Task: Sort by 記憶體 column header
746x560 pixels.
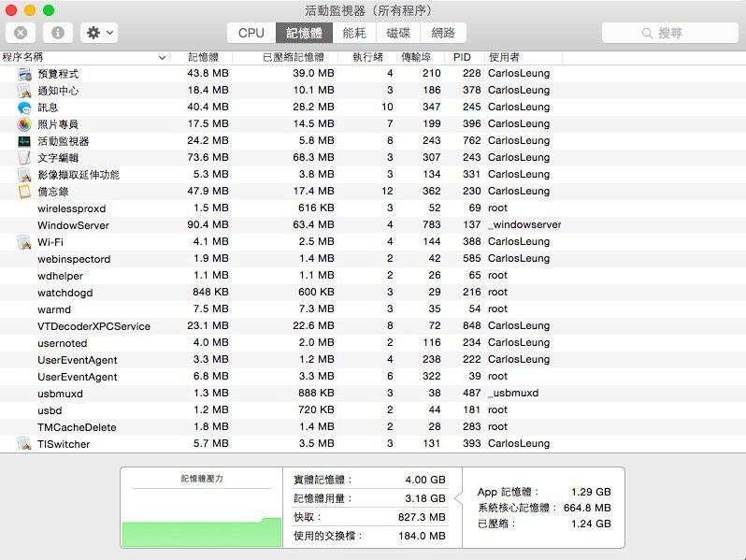Action: 203,58
